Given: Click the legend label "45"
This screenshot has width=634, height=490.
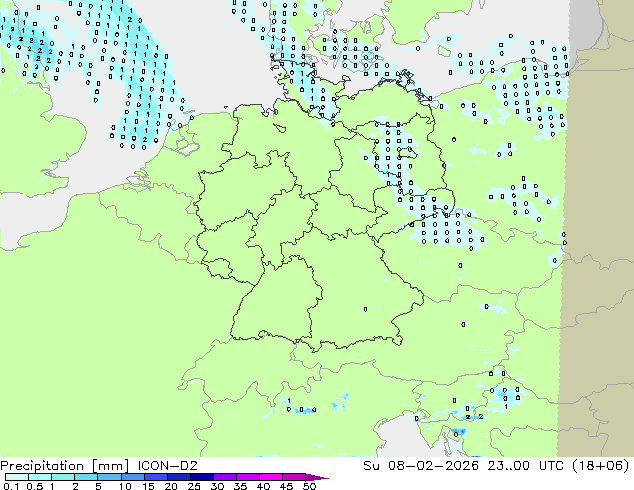Looking at the screenshot, I should 286,486.
